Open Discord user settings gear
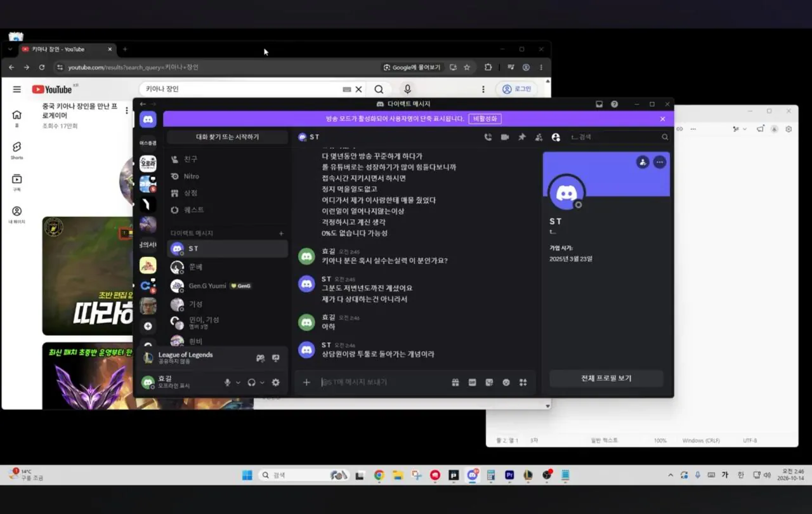Image resolution: width=812 pixels, height=514 pixels. tap(275, 382)
